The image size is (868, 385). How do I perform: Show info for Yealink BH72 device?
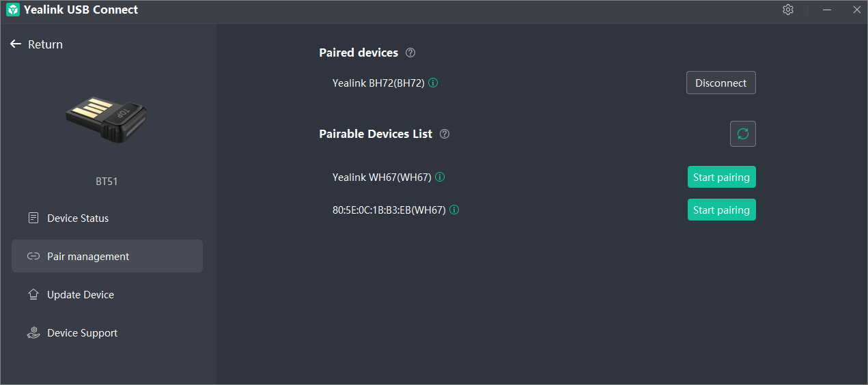433,83
